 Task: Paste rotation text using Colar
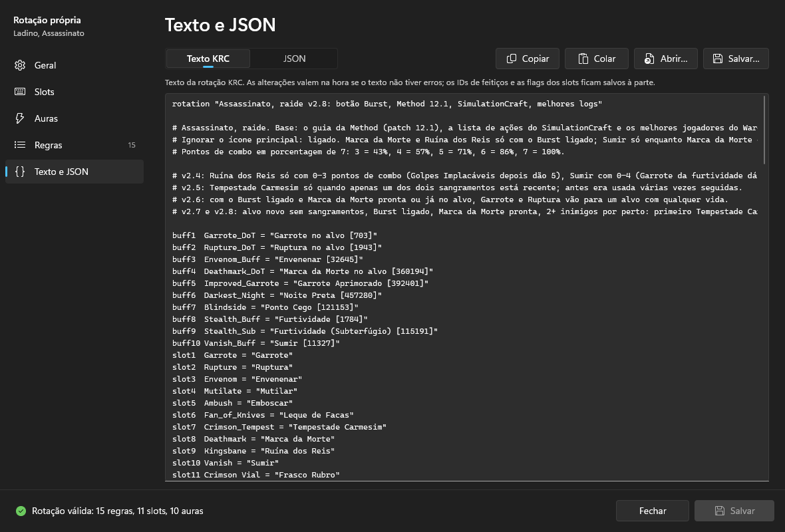coord(597,59)
